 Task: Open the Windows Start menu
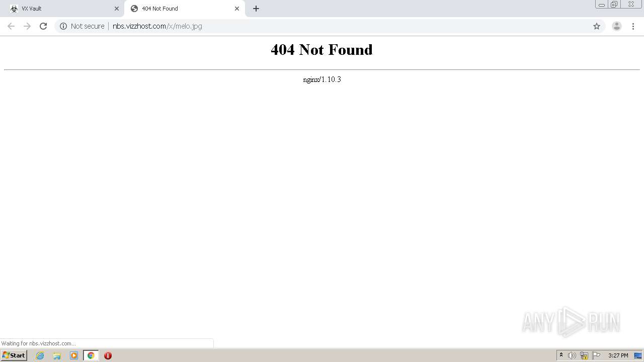coord(14,355)
